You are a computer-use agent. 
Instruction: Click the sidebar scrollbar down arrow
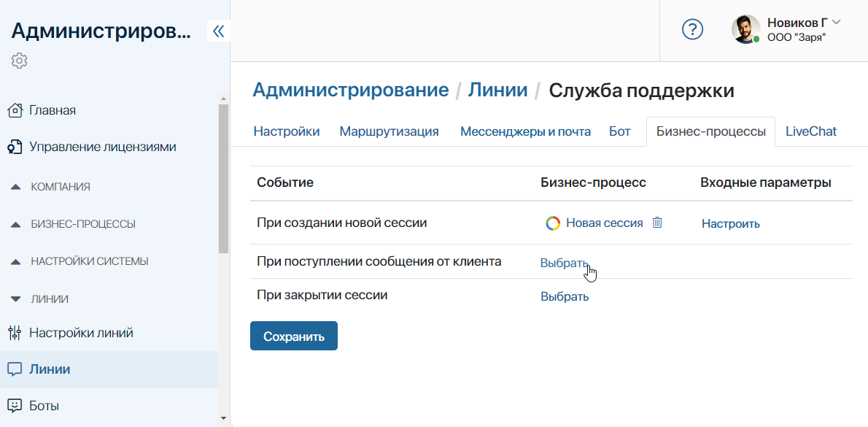click(223, 418)
